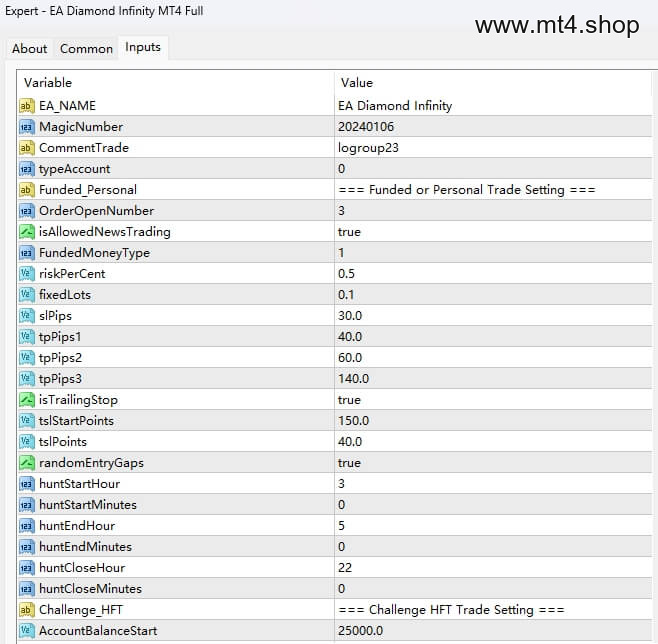Click the double icon beside fixedLots
Screen dimensions: 658x644
click(x=26, y=295)
